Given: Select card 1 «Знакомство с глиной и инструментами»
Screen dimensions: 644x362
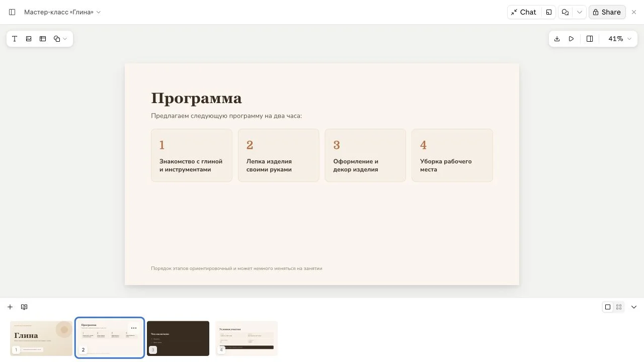Looking at the screenshot, I should pos(192,155).
